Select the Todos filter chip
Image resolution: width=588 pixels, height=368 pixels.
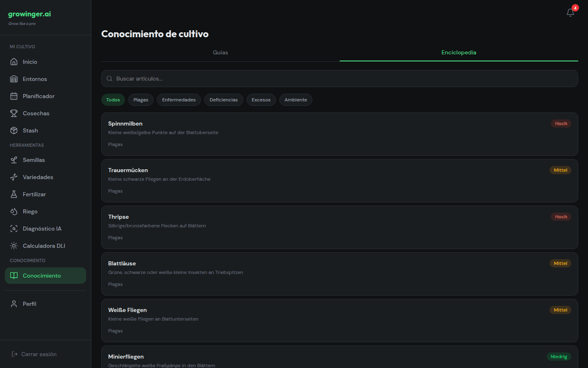(x=113, y=100)
